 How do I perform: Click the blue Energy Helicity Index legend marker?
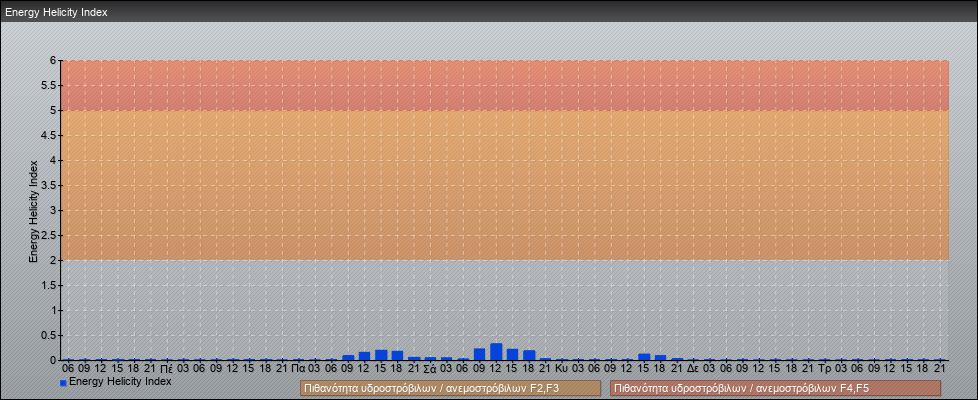click(63, 383)
